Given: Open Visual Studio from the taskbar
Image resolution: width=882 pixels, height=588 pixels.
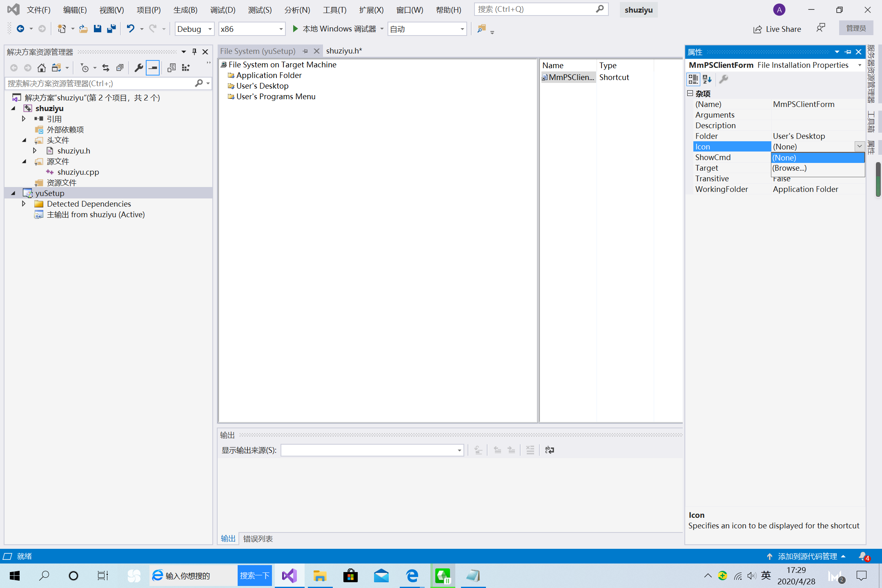Looking at the screenshot, I should click(289, 576).
